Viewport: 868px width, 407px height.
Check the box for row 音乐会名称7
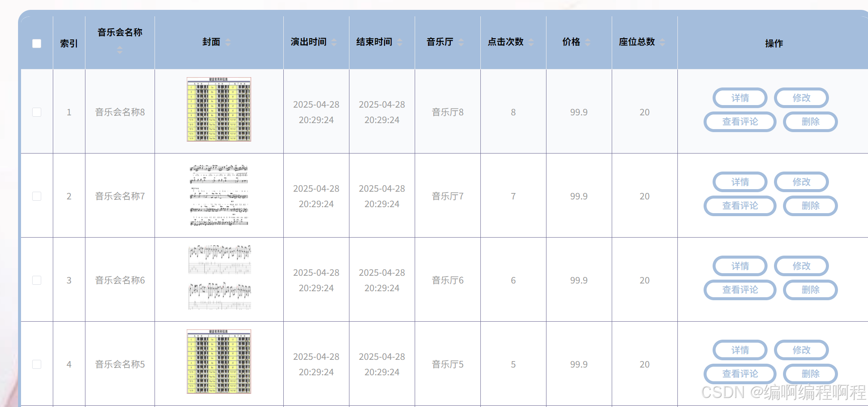[37, 196]
